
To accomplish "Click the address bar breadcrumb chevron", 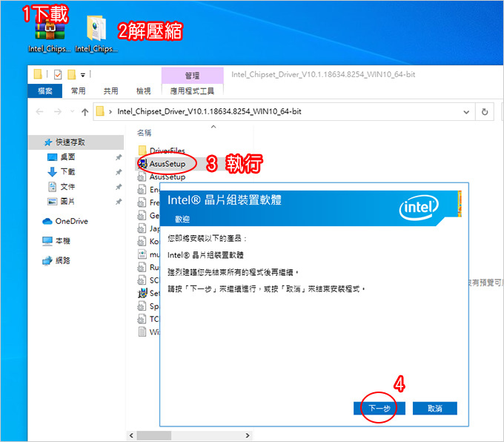I will tap(110, 112).
